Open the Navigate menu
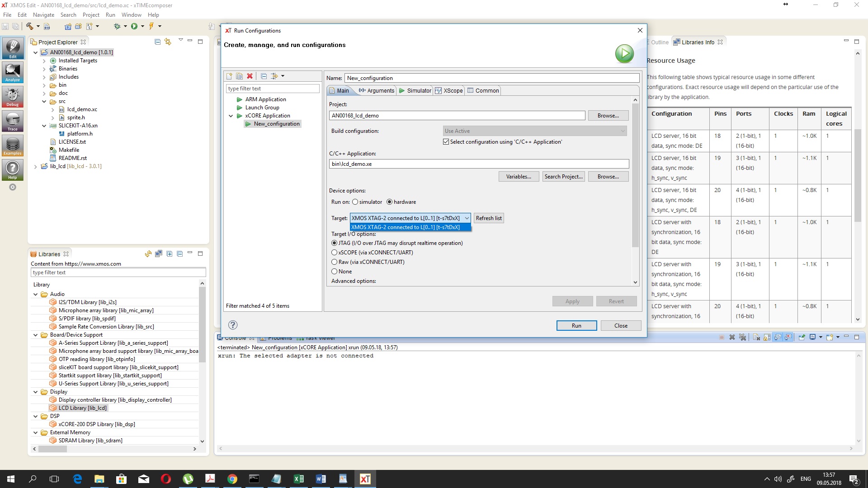The width and height of the screenshot is (868, 488). pyautogui.click(x=43, y=14)
